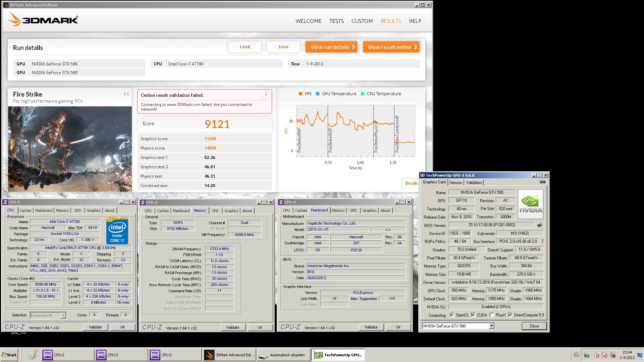Open the Caches tab in the first CPU-Z window
This screenshot has width=644, height=362.
(x=25, y=210)
